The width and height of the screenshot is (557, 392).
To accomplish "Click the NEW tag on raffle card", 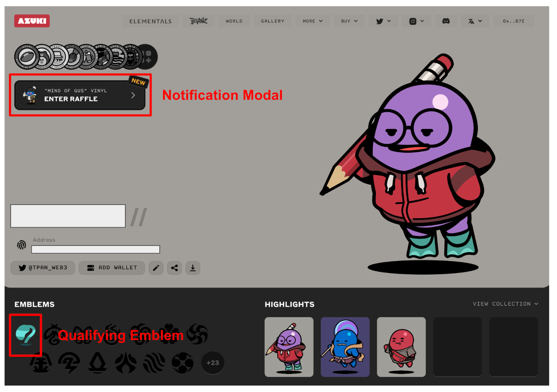I will pyautogui.click(x=138, y=81).
